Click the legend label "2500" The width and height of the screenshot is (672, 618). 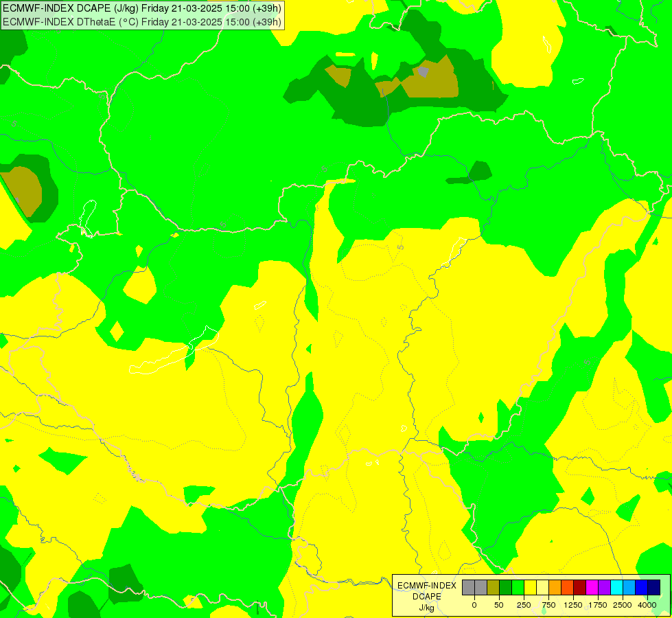[x=623, y=605]
